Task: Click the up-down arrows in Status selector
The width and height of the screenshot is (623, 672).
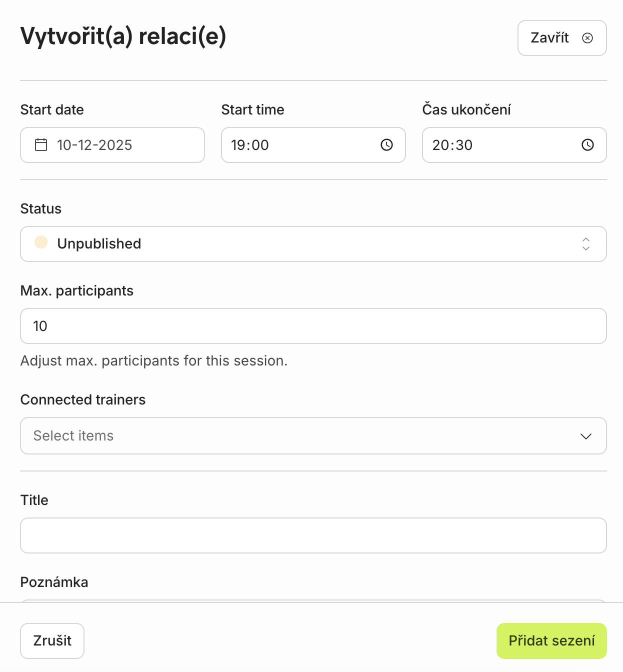Action: 586,244
